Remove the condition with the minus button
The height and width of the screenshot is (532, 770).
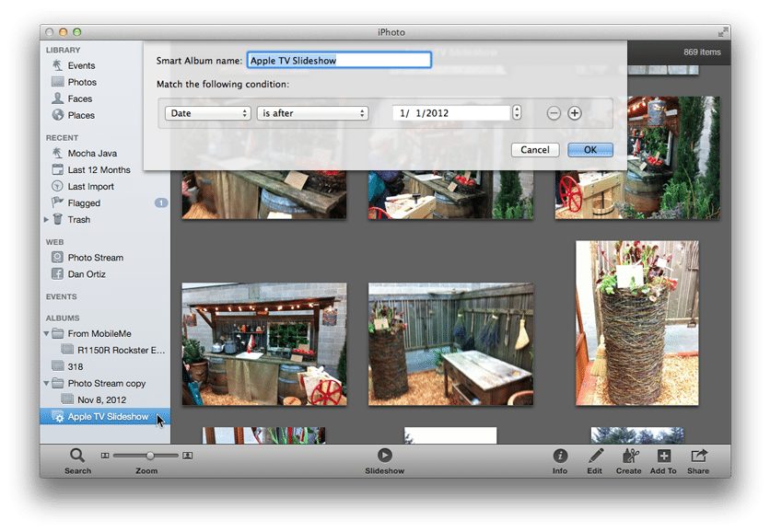pos(554,113)
